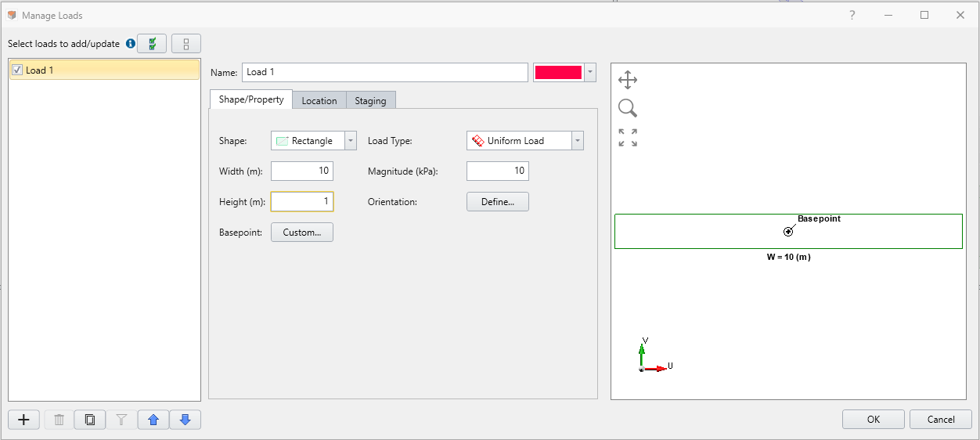
Task: Select Load 1 row in the list
Action: pos(104,70)
